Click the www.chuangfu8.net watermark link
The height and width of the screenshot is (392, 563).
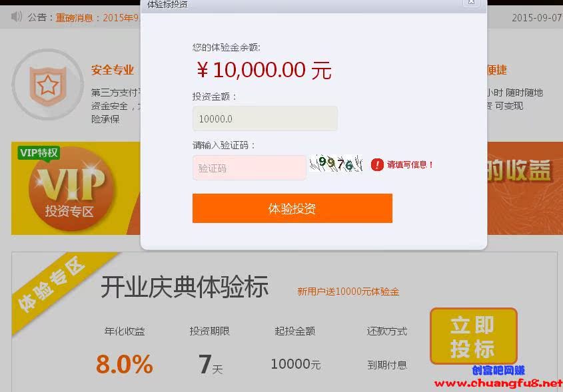498,383
